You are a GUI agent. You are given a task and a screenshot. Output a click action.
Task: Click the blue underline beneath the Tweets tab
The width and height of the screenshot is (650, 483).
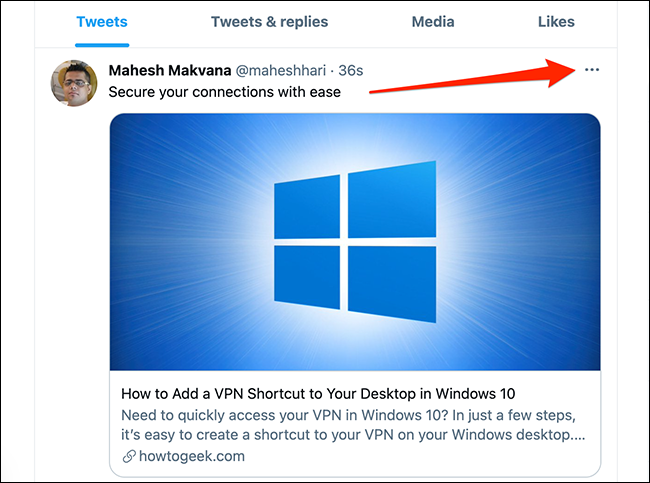[x=100, y=45]
